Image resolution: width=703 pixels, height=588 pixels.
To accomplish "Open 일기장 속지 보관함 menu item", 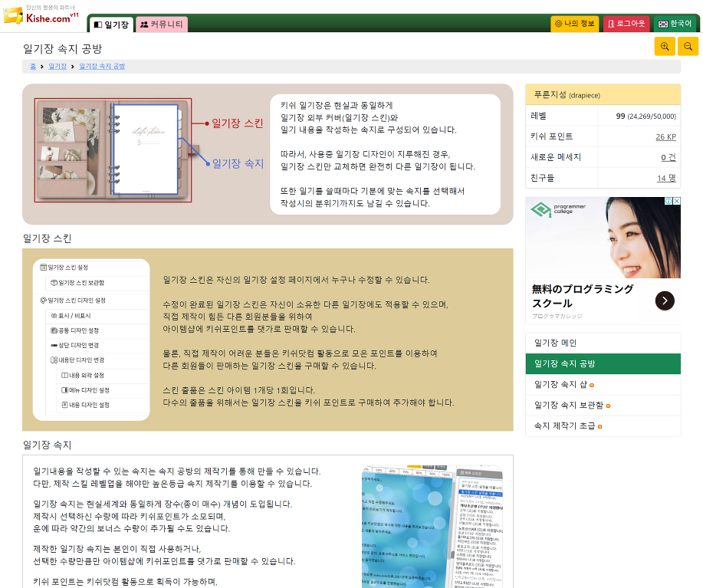I will pyautogui.click(x=569, y=405).
